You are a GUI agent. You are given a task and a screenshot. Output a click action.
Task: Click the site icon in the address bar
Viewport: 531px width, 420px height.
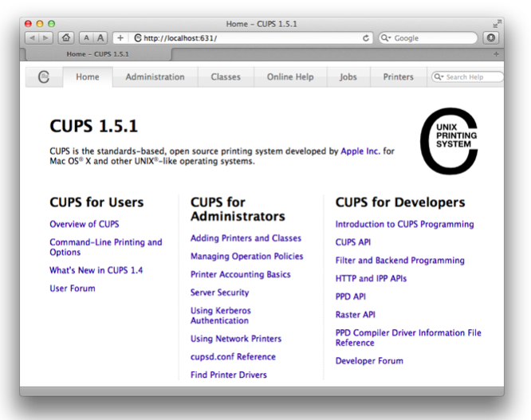pos(138,38)
